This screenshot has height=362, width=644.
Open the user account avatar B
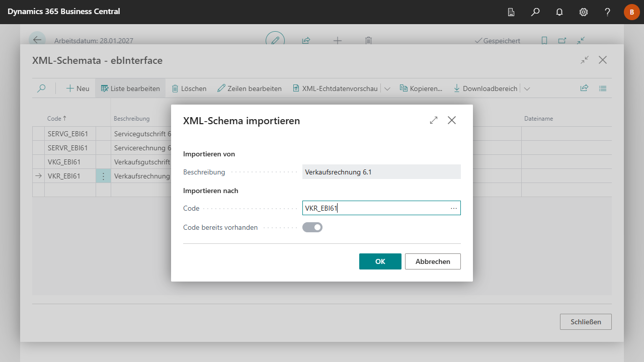coord(631,12)
